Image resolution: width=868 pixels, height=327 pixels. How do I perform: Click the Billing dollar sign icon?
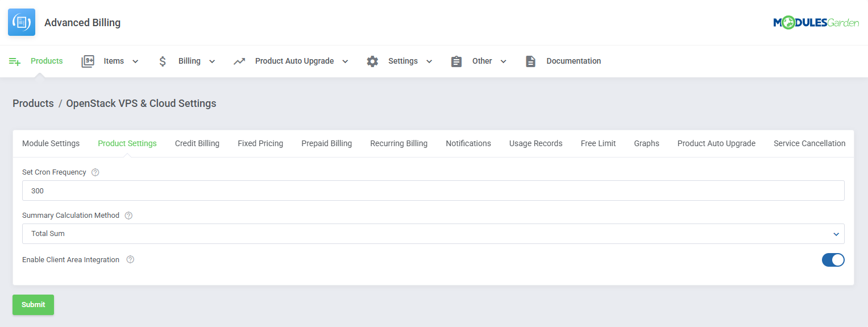163,61
